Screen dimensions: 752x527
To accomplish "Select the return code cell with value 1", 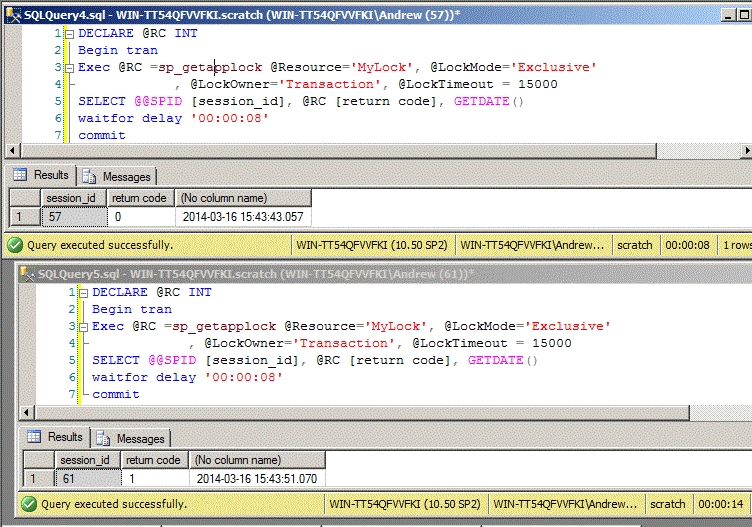I will pyautogui.click(x=155, y=479).
